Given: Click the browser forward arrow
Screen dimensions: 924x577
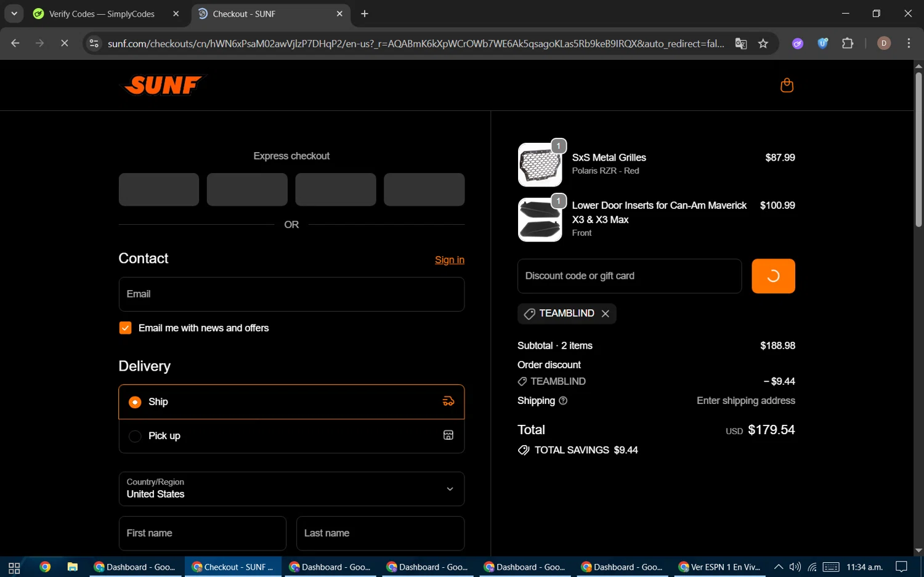Looking at the screenshot, I should pyautogui.click(x=39, y=43).
